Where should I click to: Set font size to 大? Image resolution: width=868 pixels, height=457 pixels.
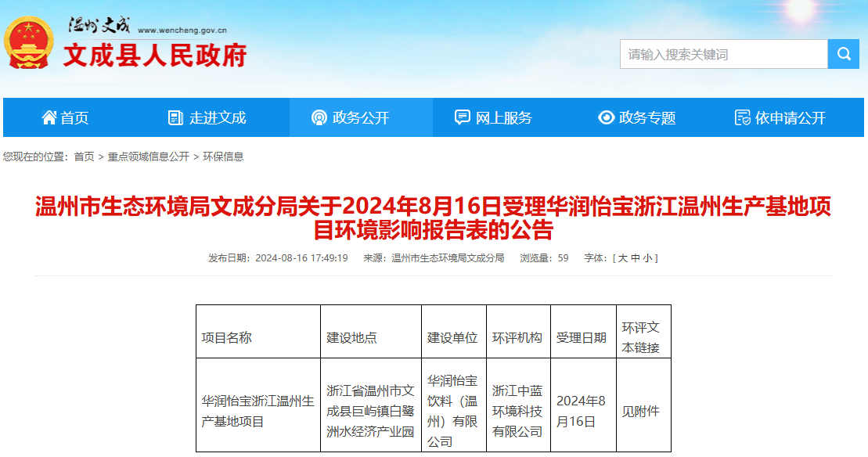point(623,257)
